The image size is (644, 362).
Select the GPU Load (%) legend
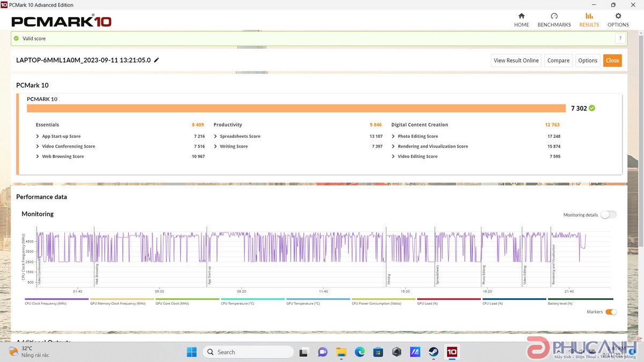tap(449, 301)
